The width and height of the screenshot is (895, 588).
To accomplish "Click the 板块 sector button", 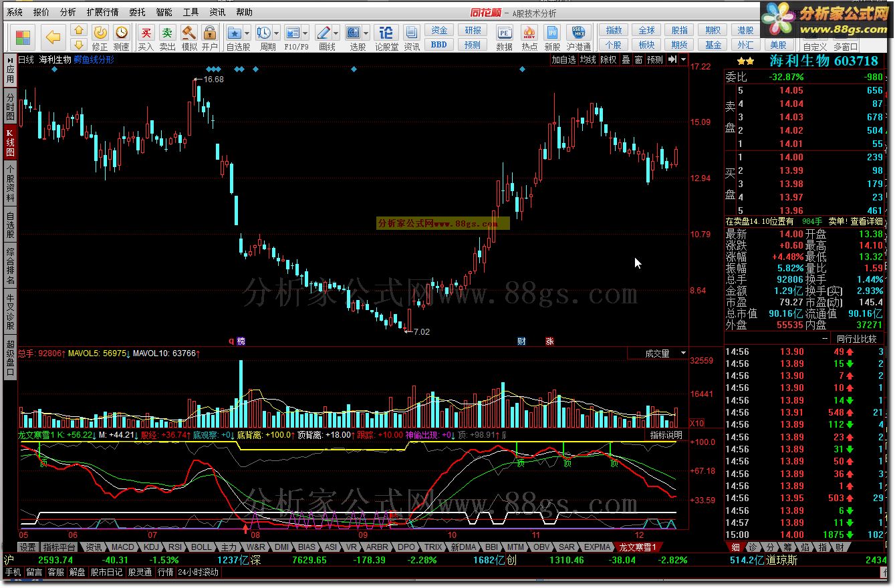I will point(646,44).
